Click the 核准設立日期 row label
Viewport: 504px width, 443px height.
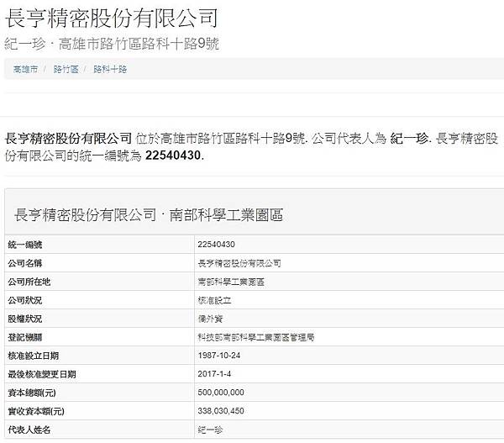click(34, 356)
